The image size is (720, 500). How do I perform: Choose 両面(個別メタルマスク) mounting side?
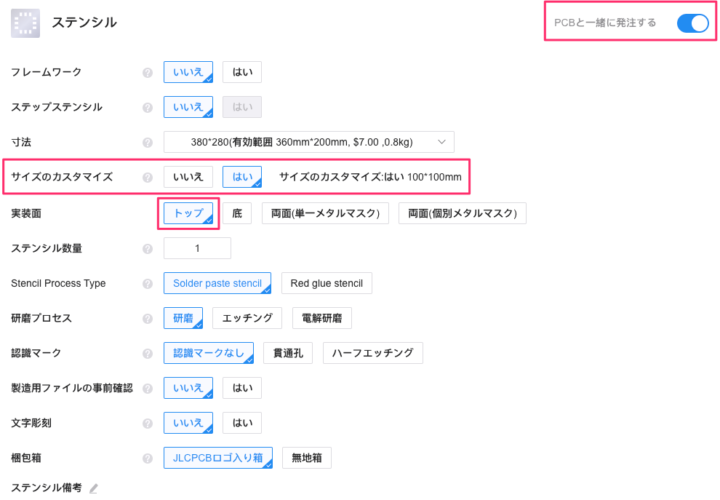(x=461, y=213)
